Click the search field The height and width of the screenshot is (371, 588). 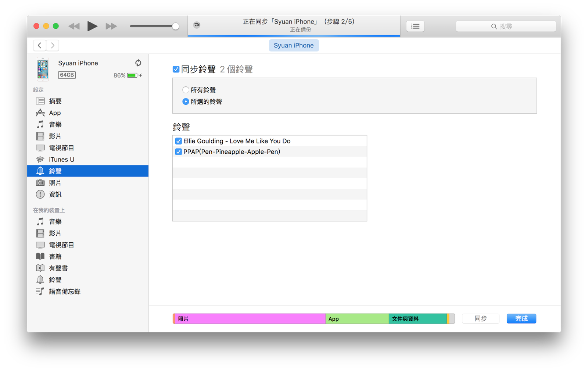click(x=506, y=26)
